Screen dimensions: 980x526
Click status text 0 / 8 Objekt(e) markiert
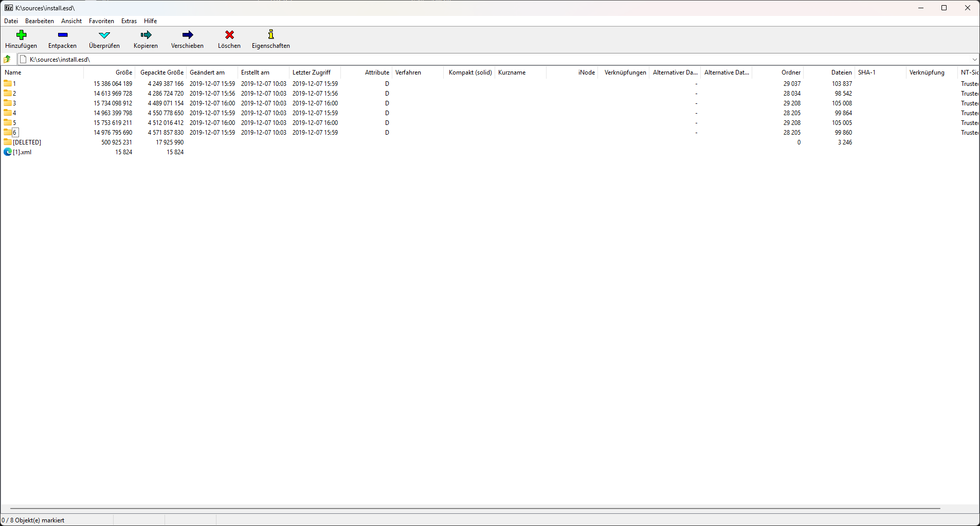tap(33, 520)
